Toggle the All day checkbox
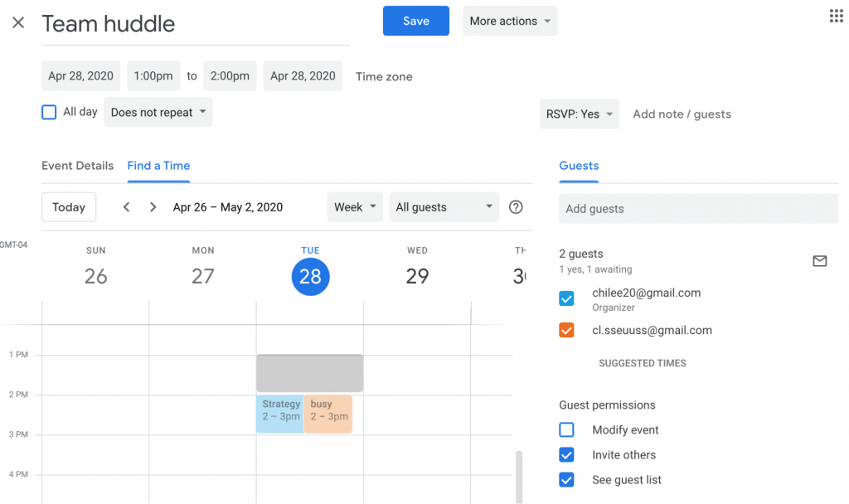This screenshot has height=504, width=849. 49,112
